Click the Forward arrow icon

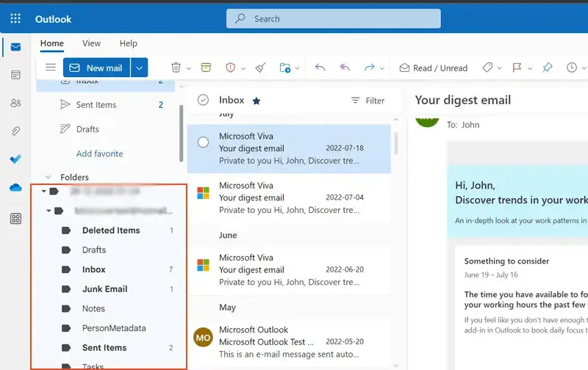point(370,68)
